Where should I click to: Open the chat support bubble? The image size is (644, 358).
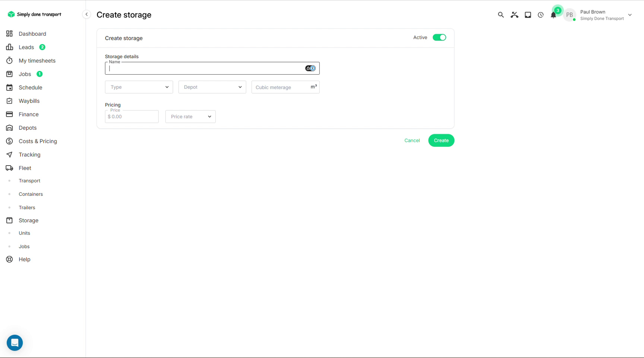[x=15, y=342]
